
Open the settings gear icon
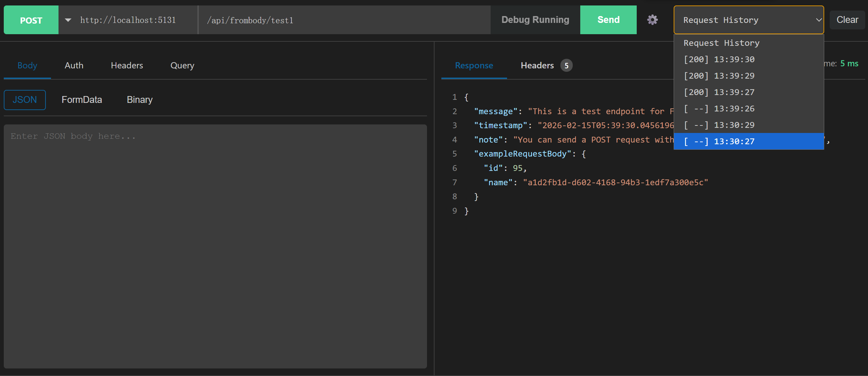pos(652,20)
